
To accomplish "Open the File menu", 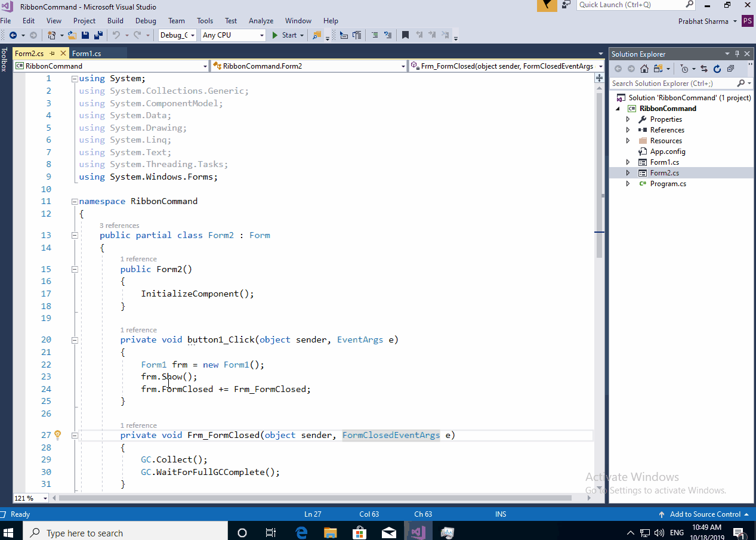I will [5, 21].
